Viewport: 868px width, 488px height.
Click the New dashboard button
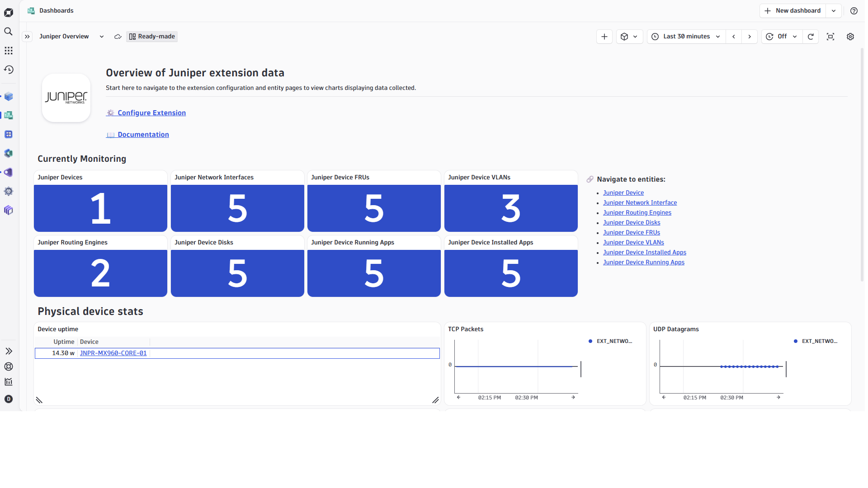tap(793, 11)
